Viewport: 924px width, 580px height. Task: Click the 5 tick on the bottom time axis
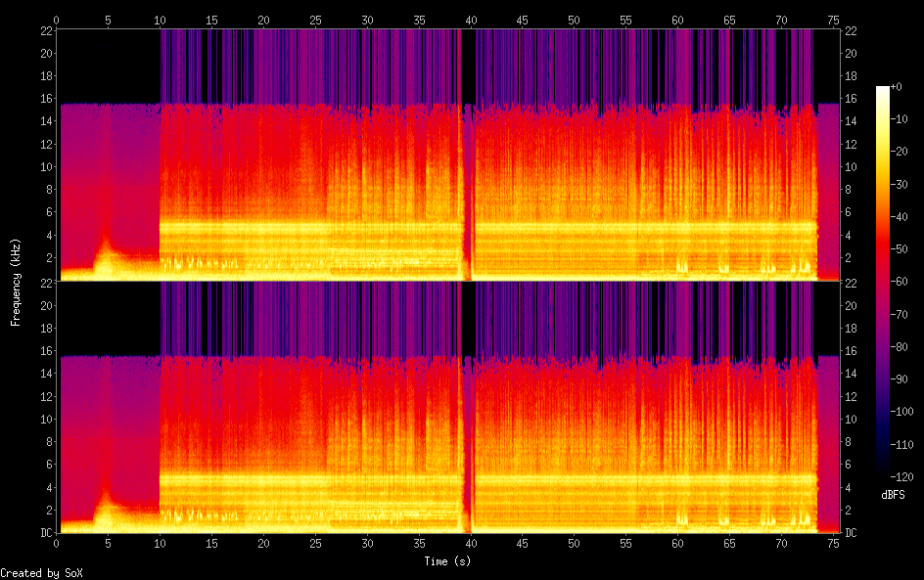click(x=108, y=545)
